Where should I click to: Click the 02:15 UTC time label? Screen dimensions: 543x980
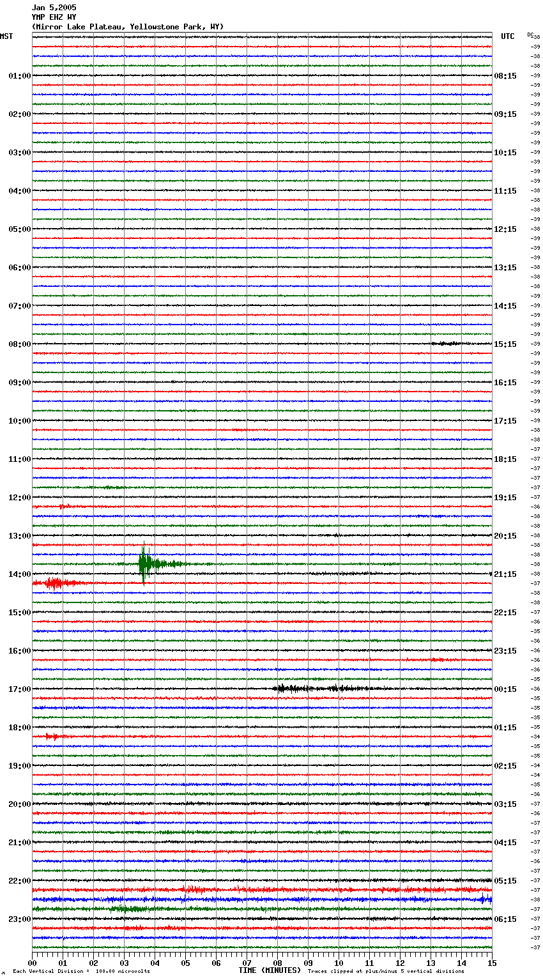(x=505, y=766)
